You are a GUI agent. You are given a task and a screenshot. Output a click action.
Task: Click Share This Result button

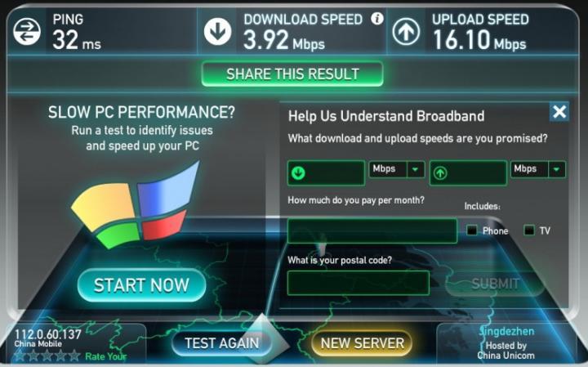coord(292,74)
